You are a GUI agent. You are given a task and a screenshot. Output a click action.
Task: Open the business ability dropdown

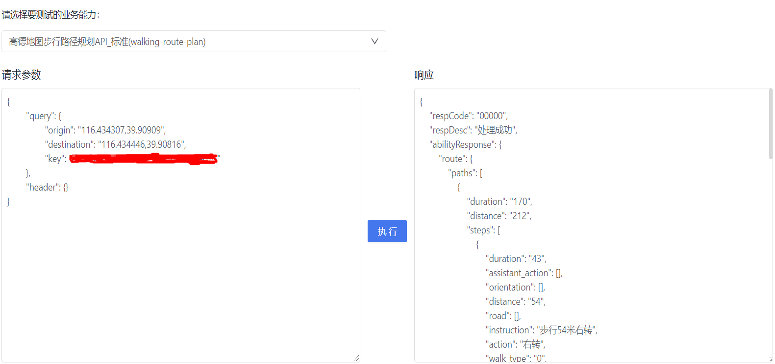(193, 41)
